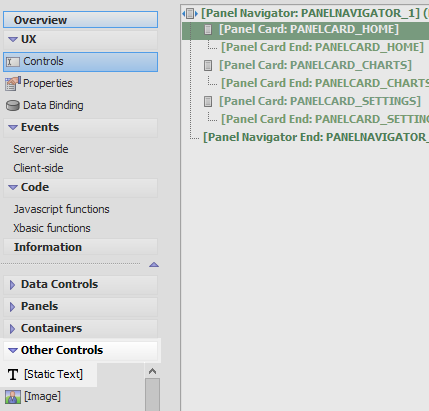Click the Panel Navigator root icon
Image resolution: width=429 pixels, height=411 pixels.
(x=190, y=14)
